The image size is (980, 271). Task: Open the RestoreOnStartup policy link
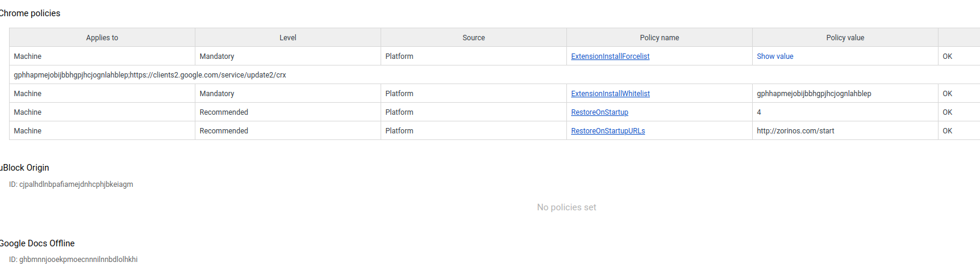[x=599, y=112]
